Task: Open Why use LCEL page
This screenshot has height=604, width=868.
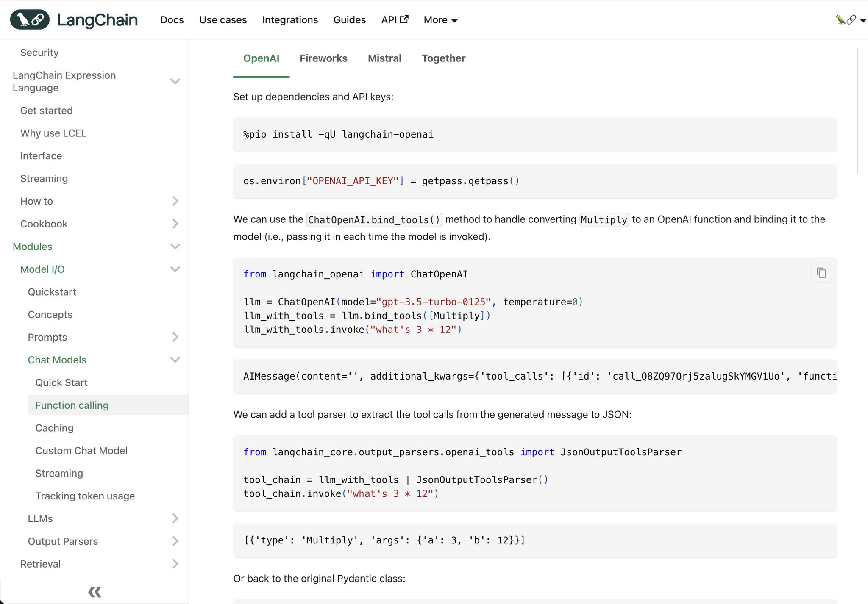Action: 53,133
